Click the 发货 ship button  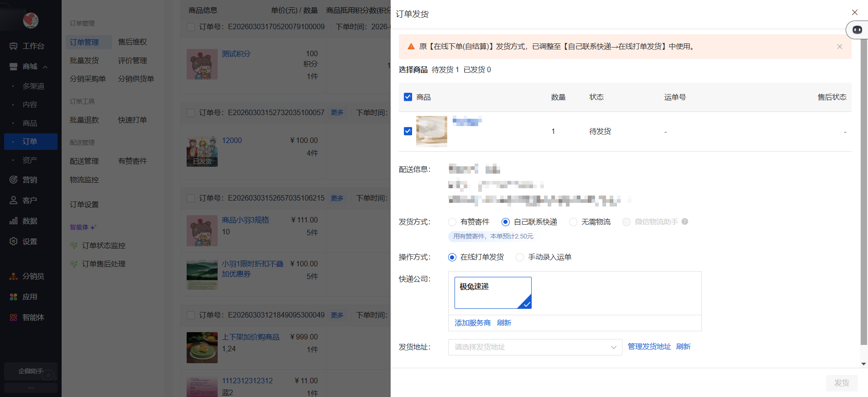point(842,383)
